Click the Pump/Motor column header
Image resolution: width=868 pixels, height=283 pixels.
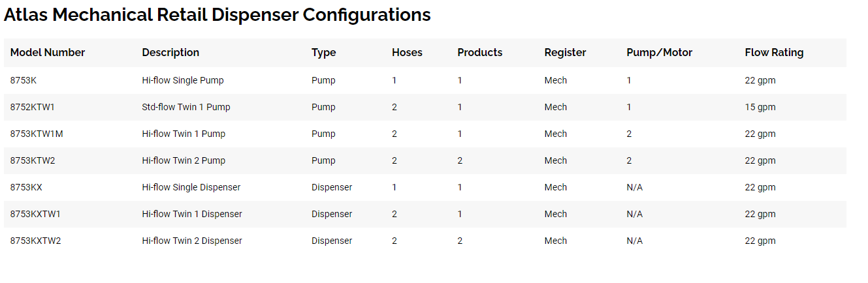pos(659,53)
